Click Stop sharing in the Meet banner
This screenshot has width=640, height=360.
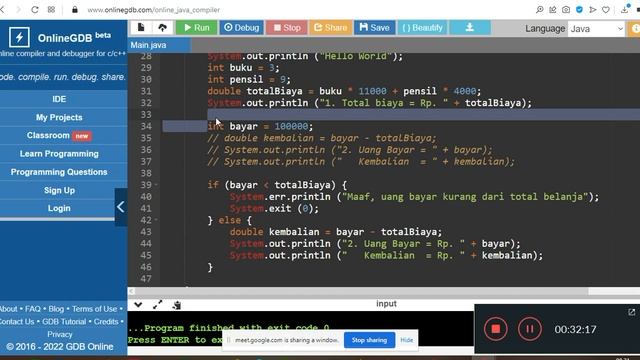369,340
